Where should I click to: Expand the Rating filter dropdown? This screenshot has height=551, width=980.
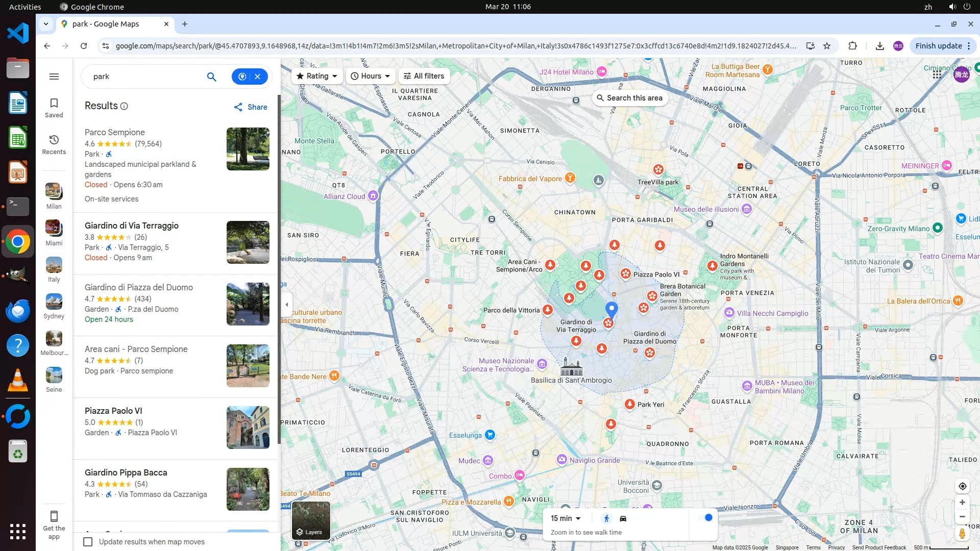(x=317, y=76)
